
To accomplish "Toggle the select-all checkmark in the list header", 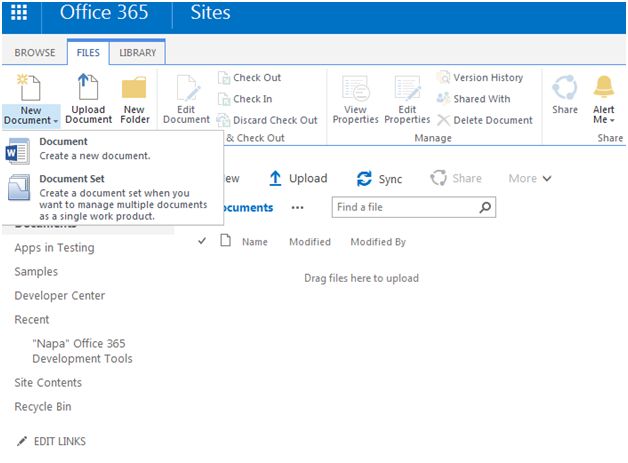I will click(203, 241).
